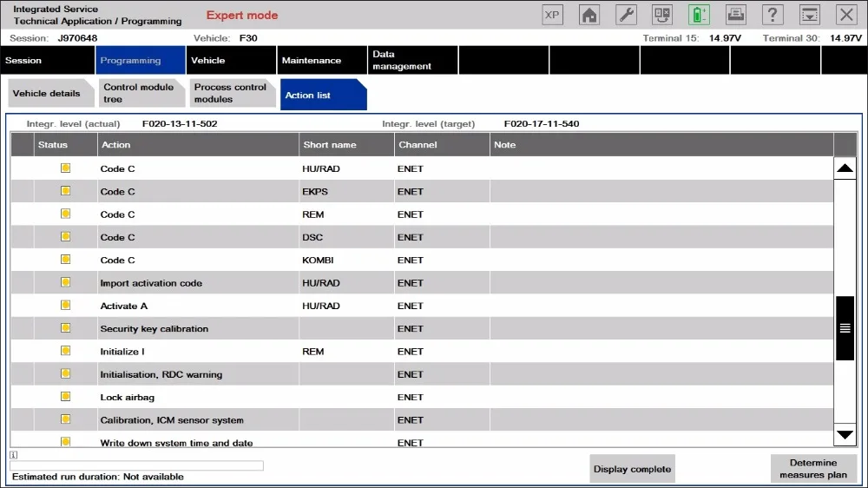
Task: Click actual level 'F020-13-11-502' value
Action: [180, 123]
